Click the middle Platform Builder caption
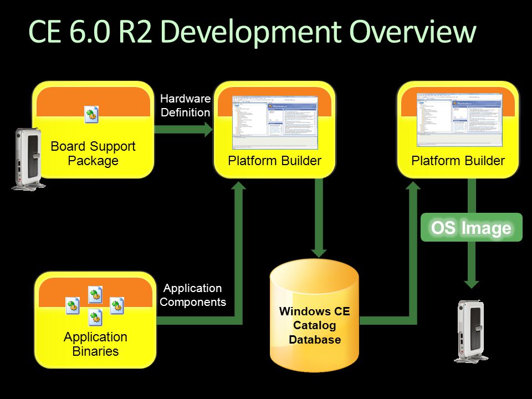532x399 pixels. point(274,161)
